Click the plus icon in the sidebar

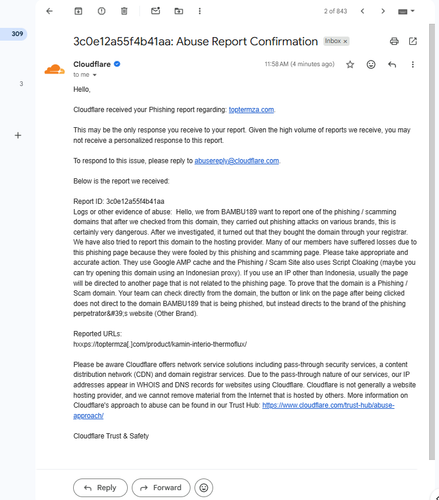pos(18,135)
